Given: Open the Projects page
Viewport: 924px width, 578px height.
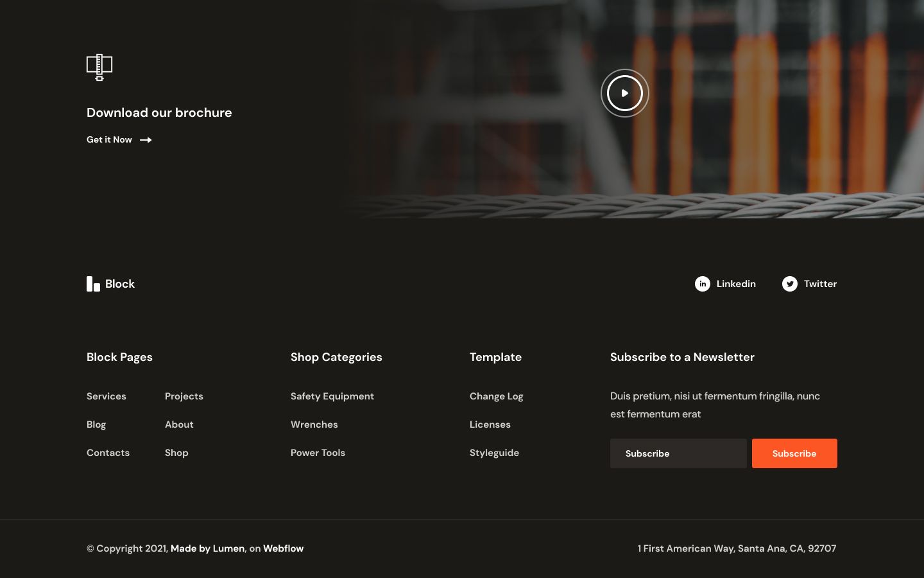Looking at the screenshot, I should click(184, 396).
